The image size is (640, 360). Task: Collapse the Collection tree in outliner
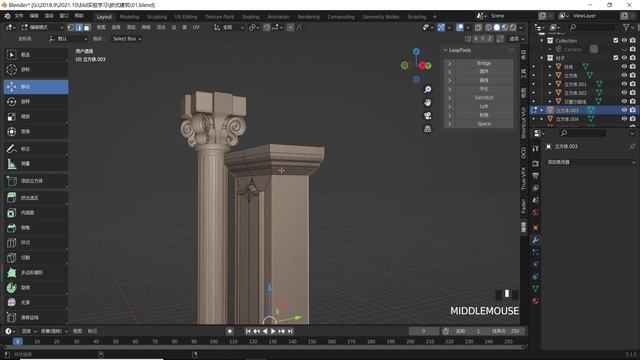tap(542, 40)
